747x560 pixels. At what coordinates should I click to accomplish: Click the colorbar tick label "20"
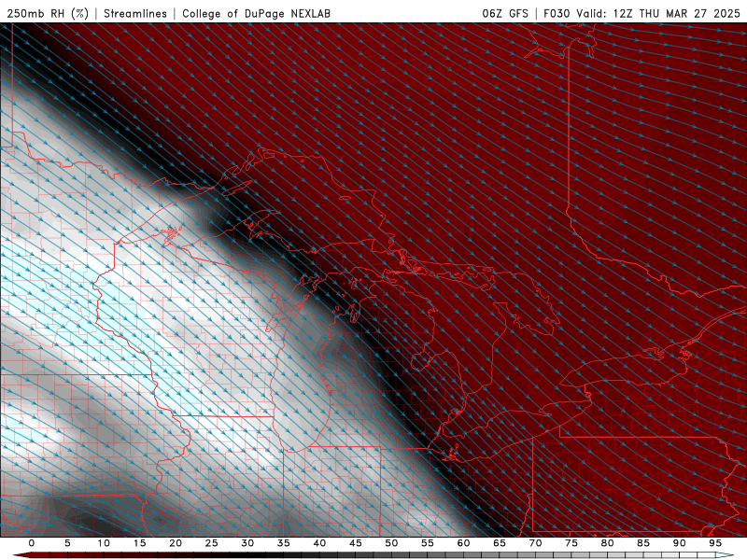click(176, 543)
